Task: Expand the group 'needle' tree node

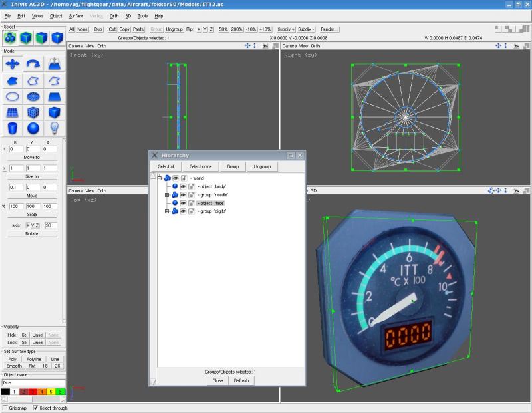Action: pos(167,195)
